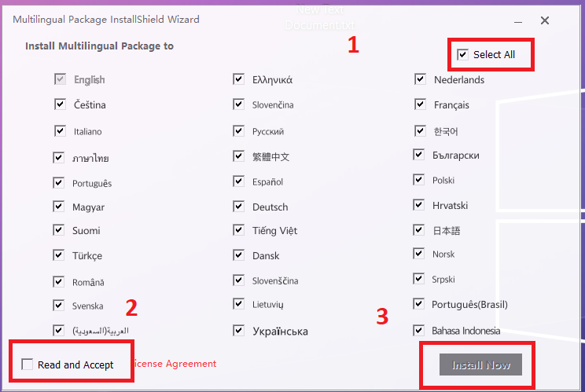Deselect the Slovenščina checkbox

tap(239, 280)
